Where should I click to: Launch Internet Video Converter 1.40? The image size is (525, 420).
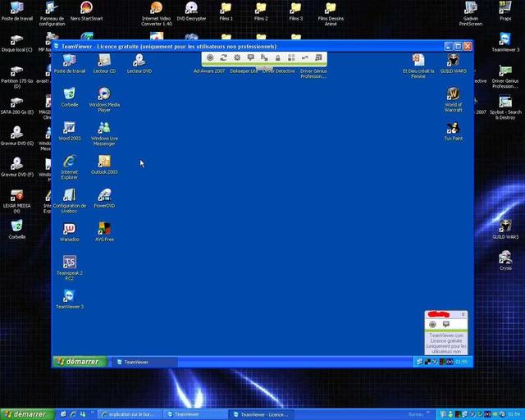(157, 14)
